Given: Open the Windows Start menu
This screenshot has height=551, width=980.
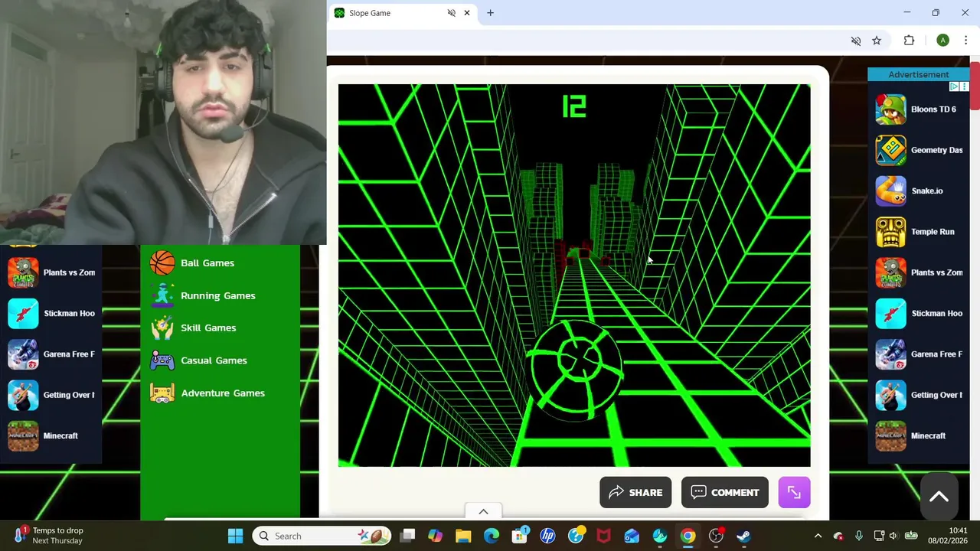Looking at the screenshot, I should 235,536.
